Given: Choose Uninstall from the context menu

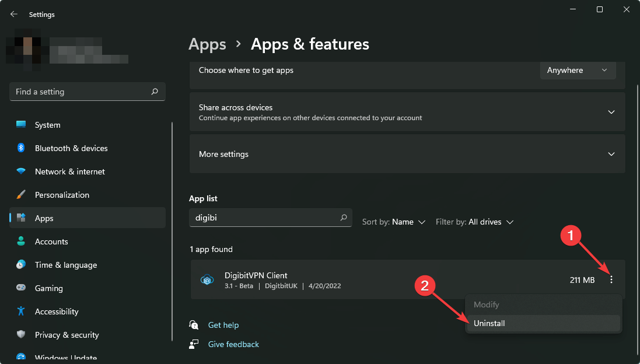Looking at the screenshot, I should (x=489, y=323).
